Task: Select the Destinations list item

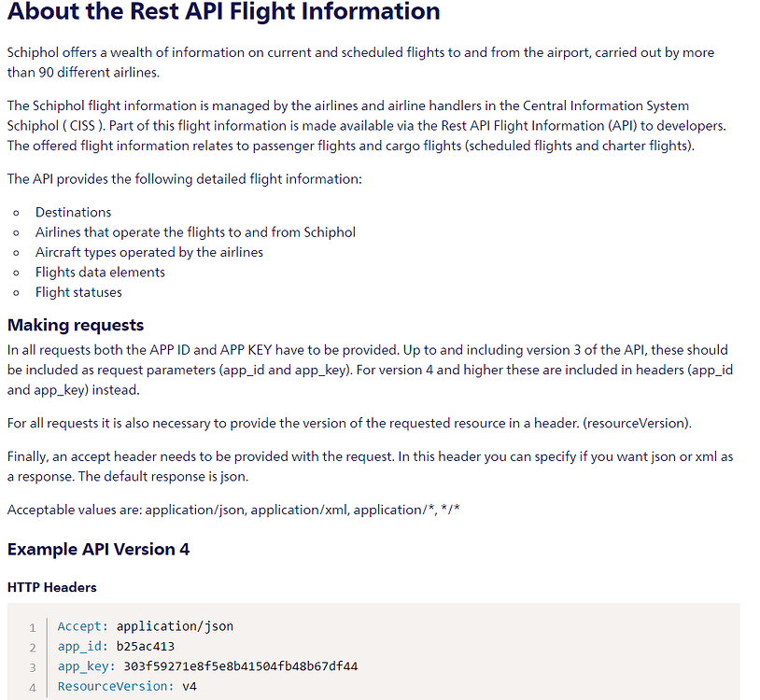Action: 73,212
